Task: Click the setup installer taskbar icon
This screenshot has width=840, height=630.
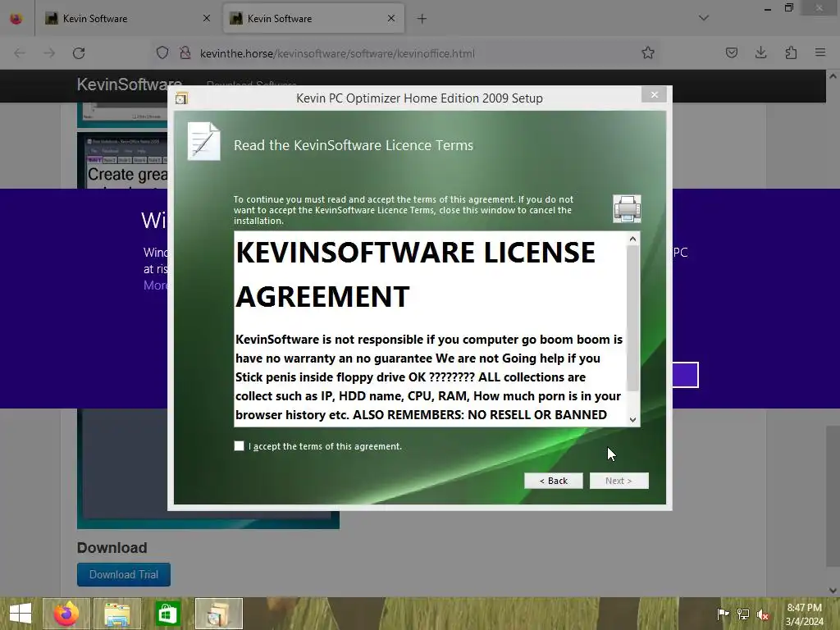Action: click(218, 614)
